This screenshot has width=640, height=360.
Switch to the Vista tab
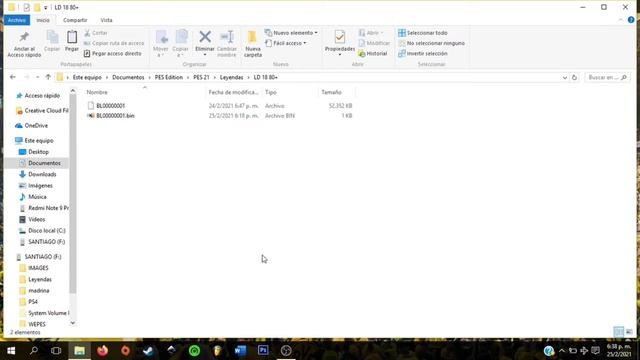pyautogui.click(x=107, y=20)
